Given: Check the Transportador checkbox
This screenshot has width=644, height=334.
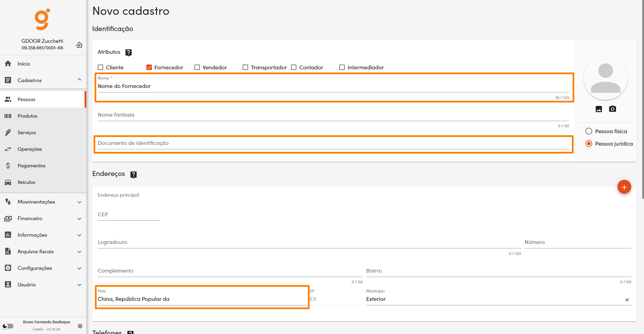Looking at the screenshot, I should click(x=245, y=67).
